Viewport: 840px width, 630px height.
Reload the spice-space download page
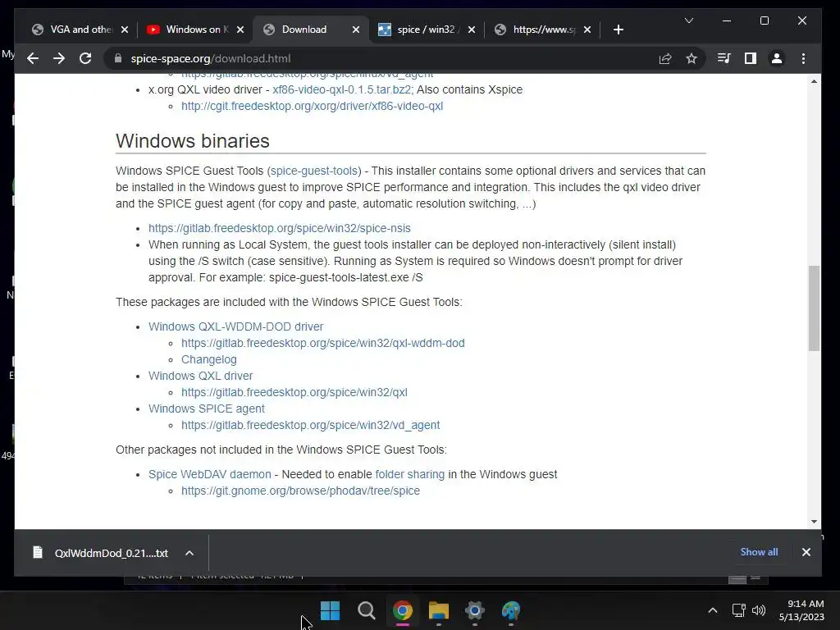coord(85,58)
